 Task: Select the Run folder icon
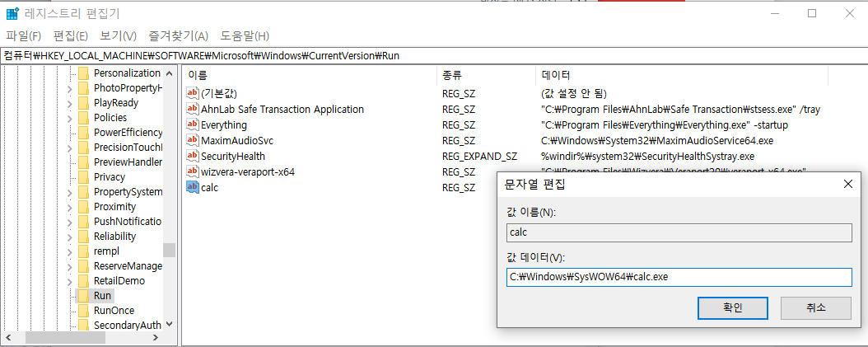coord(84,296)
